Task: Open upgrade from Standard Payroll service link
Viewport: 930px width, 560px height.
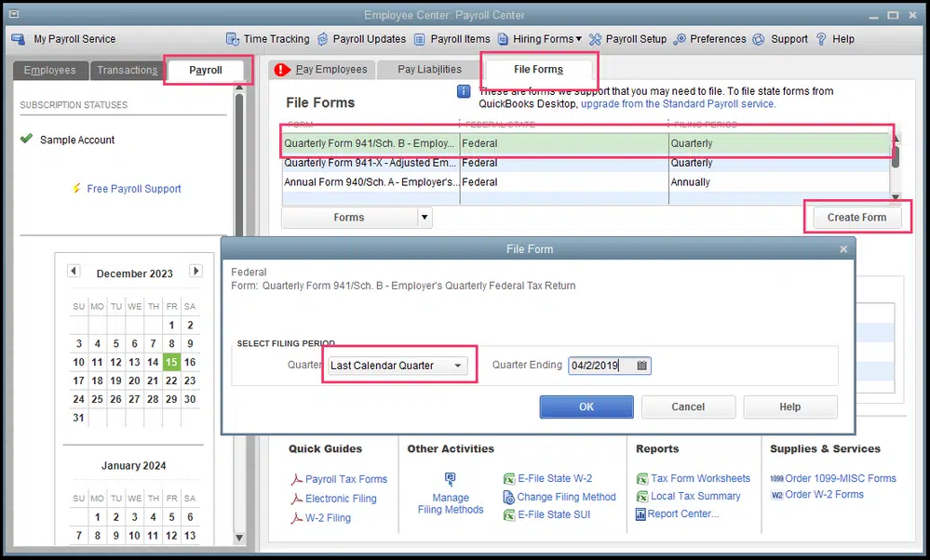Action: point(678,104)
